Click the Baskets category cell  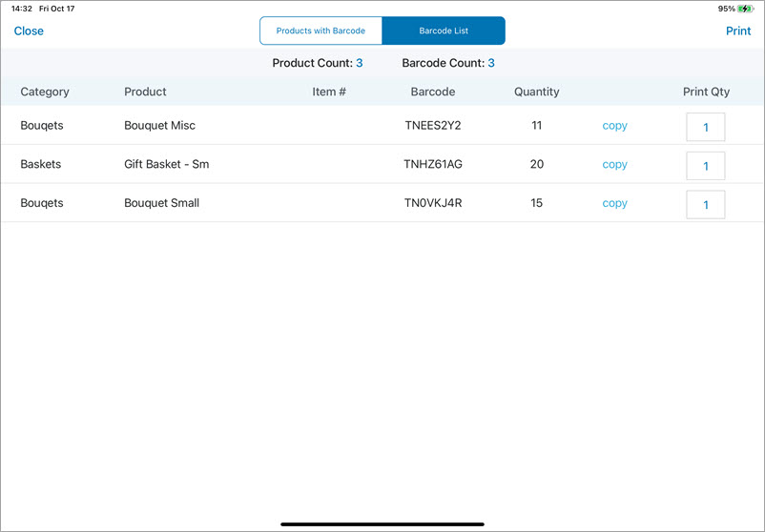[40, 164]
